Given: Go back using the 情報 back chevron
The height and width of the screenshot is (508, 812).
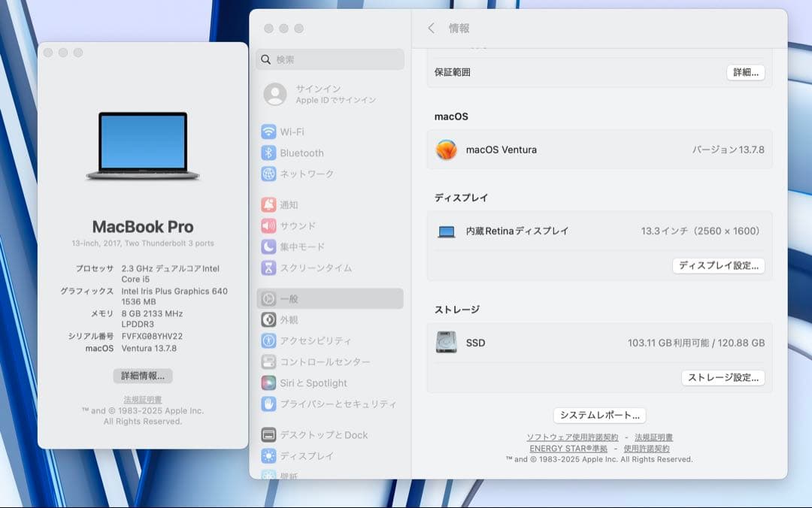Looking at the screenshot, I should (429, 27).
